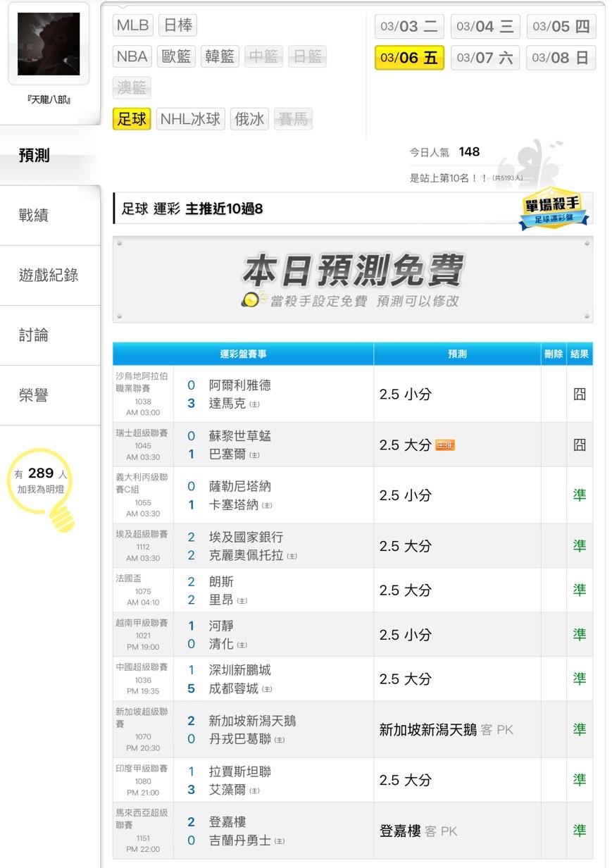Viewport: 612px width, 868px height.
Task: Click team name 蘇黎世草蜢
Action: click(x=240, y=436)
